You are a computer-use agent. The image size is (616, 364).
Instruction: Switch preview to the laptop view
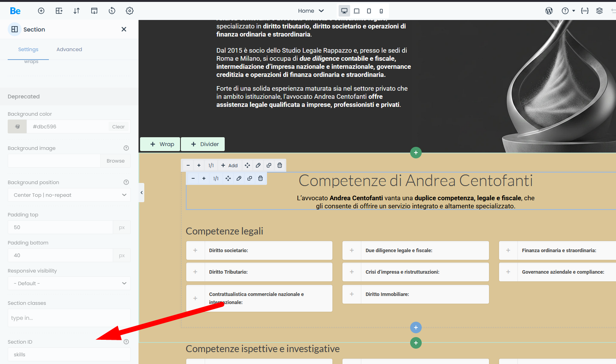coord(357,11)
